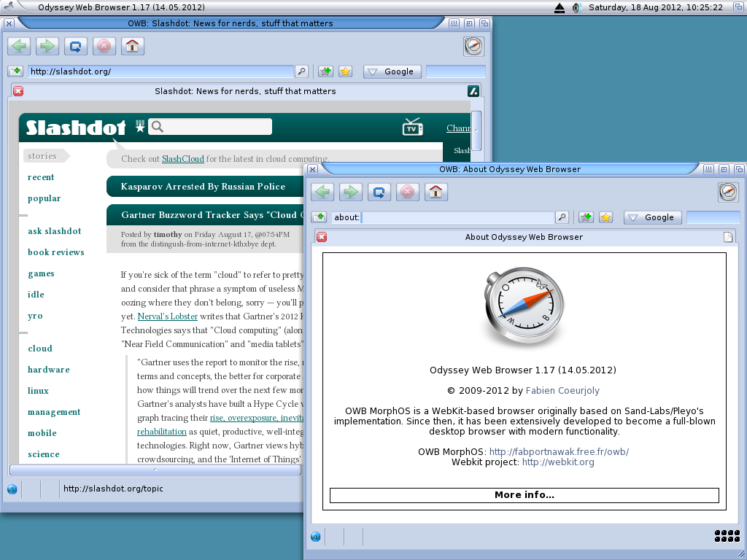The image size is (747, 560).
Task: Click the eject icon in the top system bar
Action: click(560, 7)
